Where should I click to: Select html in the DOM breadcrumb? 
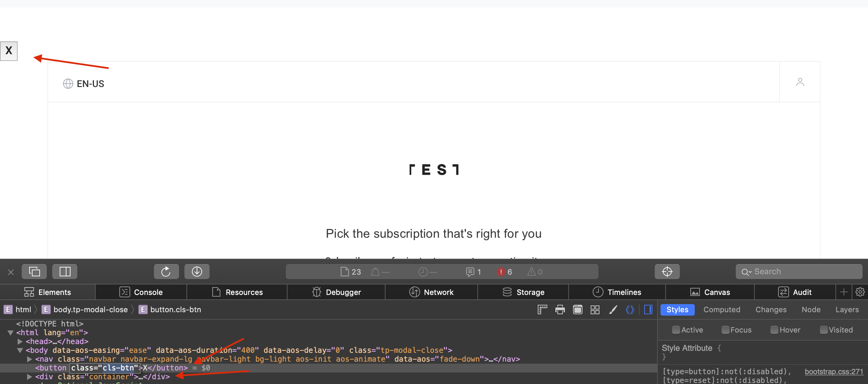[x=17, y=310]
